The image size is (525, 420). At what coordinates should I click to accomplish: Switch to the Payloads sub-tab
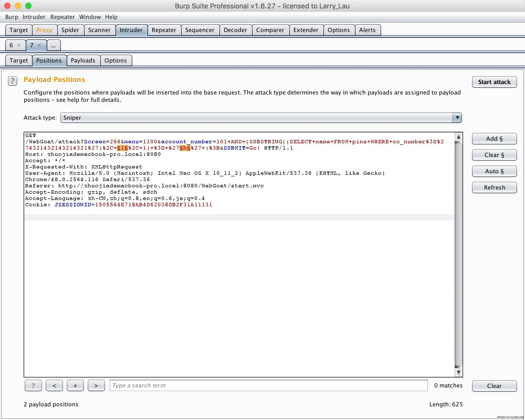click(83, 61)
